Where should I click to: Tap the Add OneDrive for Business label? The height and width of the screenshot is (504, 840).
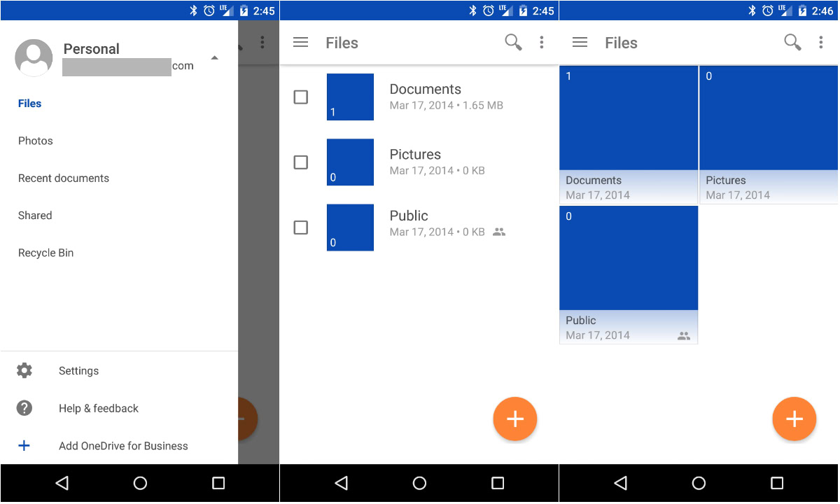point(123,446)
